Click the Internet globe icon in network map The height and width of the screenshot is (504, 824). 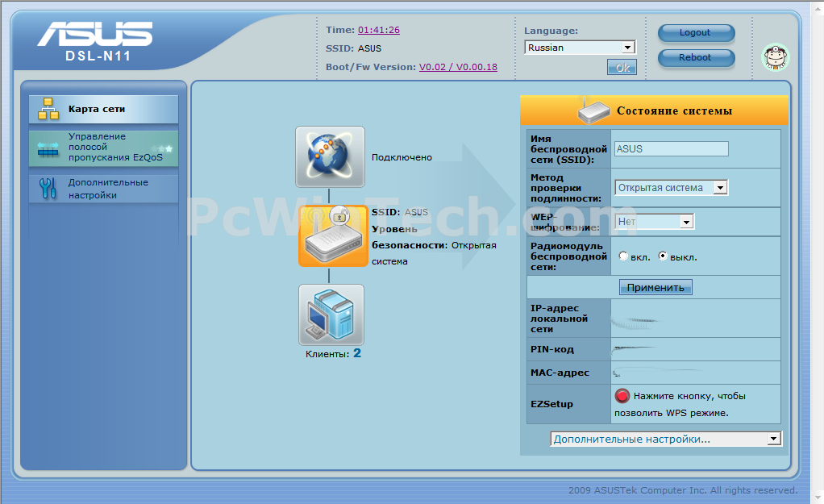(330, 156)
